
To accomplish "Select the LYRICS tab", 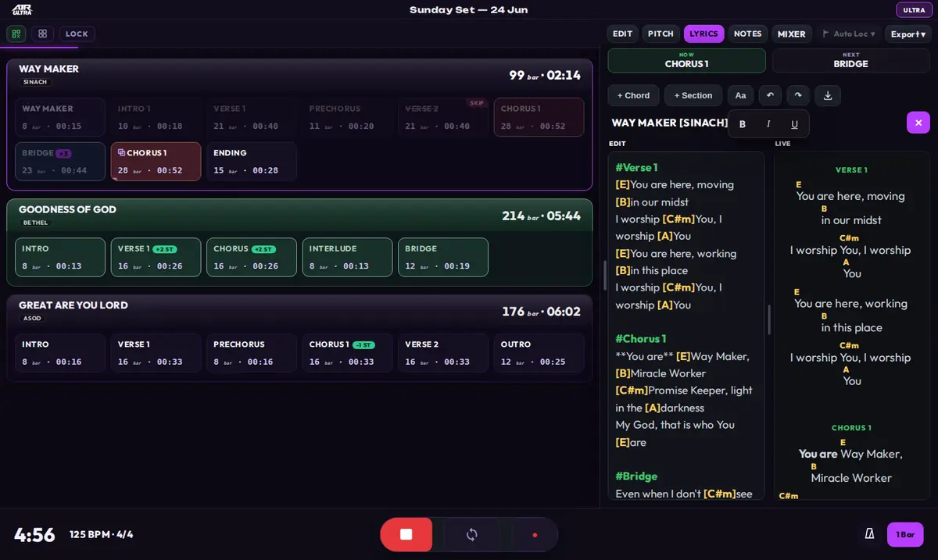I will (x=703, y=34).
